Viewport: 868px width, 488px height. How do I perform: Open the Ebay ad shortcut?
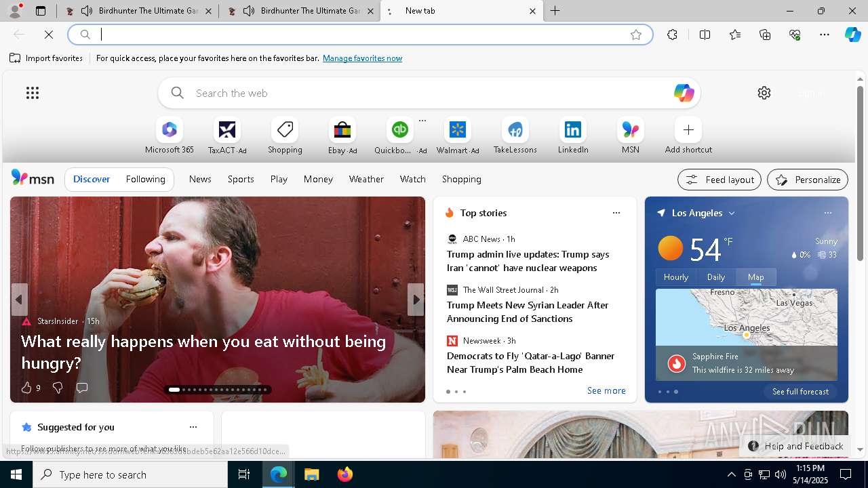pyautogui.click(x=342, y=136)
